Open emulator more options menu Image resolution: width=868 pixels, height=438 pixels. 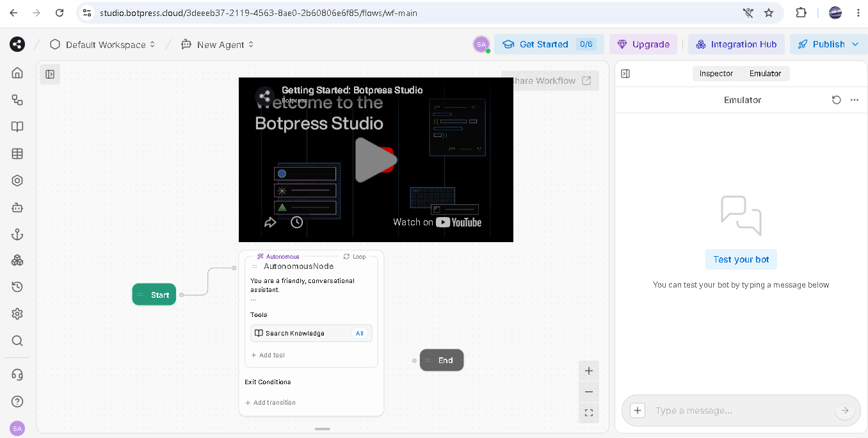[854, 100]
